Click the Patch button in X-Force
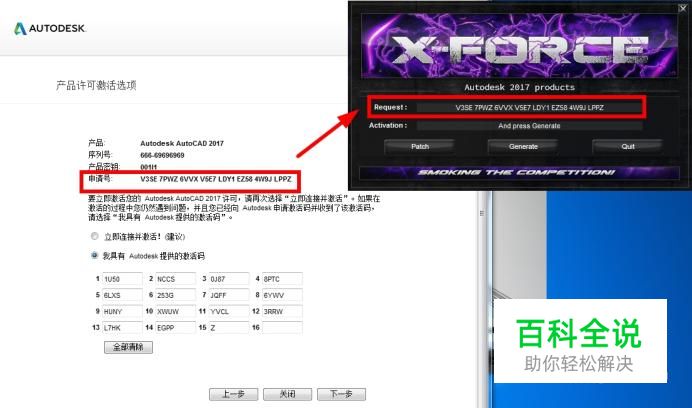 (x=420, y=146)
